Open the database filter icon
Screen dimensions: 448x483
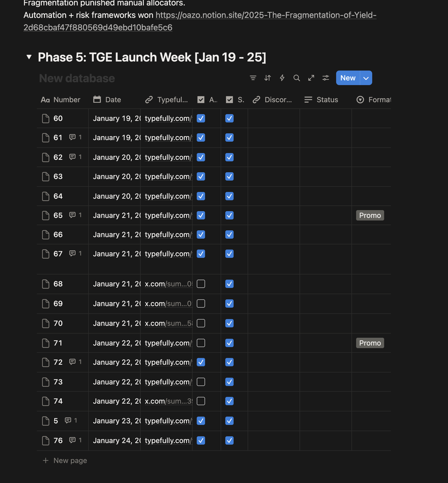coord(253,78)
